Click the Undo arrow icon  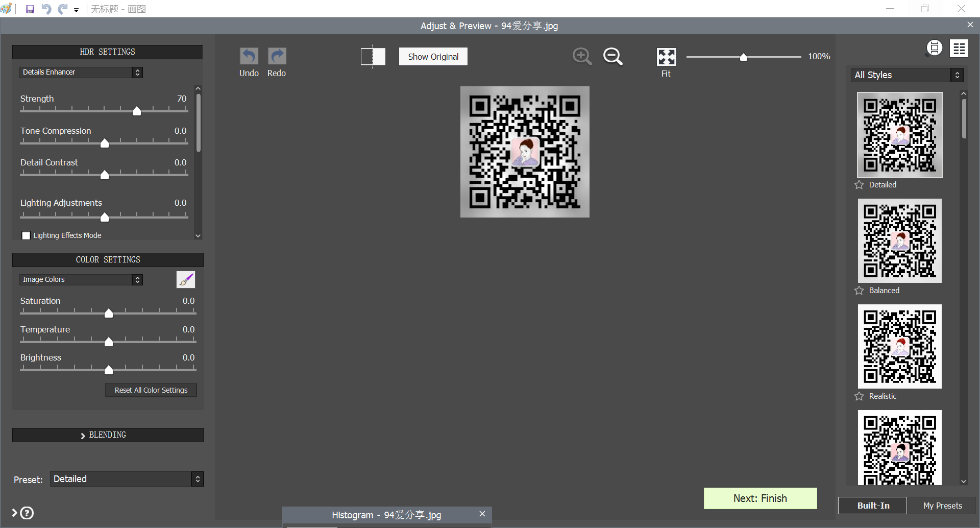pos(249,56)
